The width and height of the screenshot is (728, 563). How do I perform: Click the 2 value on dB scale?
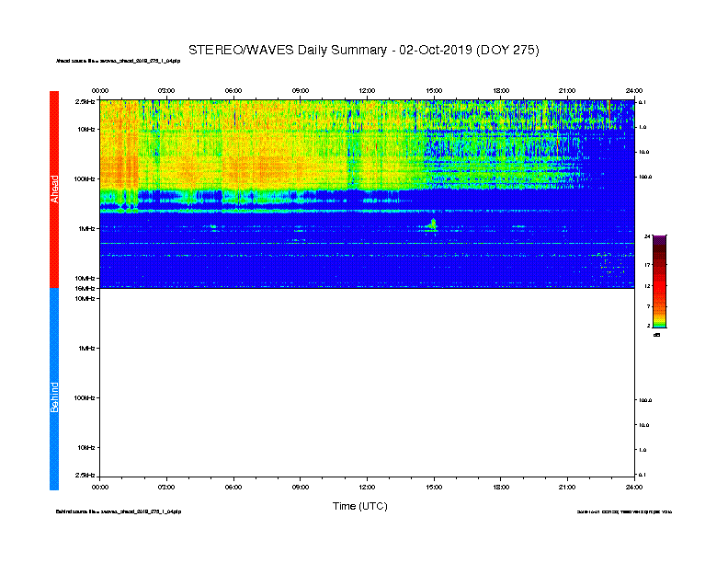648,326
